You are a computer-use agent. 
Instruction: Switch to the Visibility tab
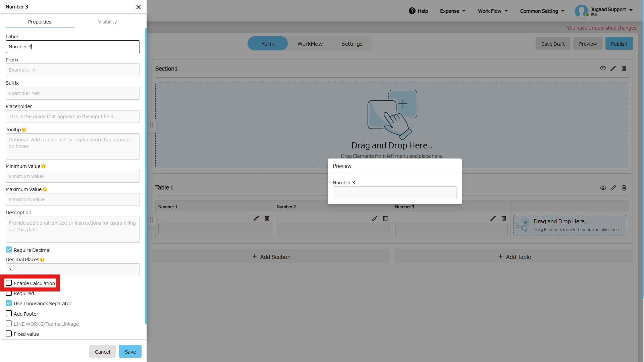(x=107, y=22)
